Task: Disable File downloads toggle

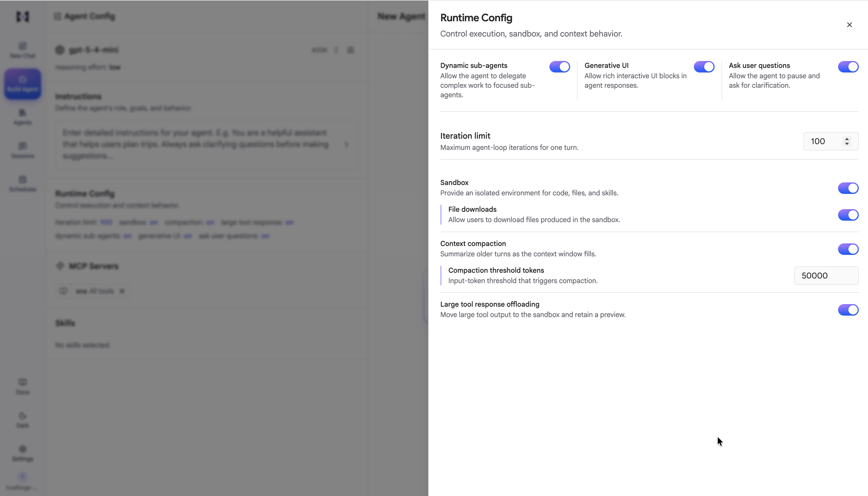Action: tap(848, 215)
